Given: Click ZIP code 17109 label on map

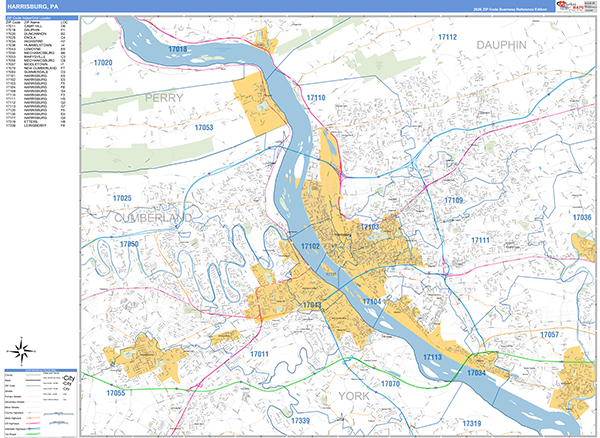Looking at the screenshot, I should coord(454,201).
